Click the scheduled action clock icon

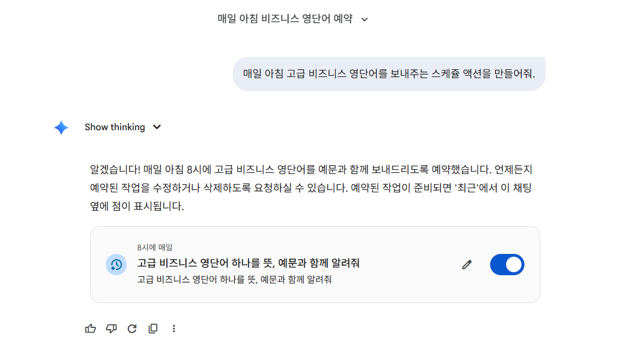(x=117, y=265)
